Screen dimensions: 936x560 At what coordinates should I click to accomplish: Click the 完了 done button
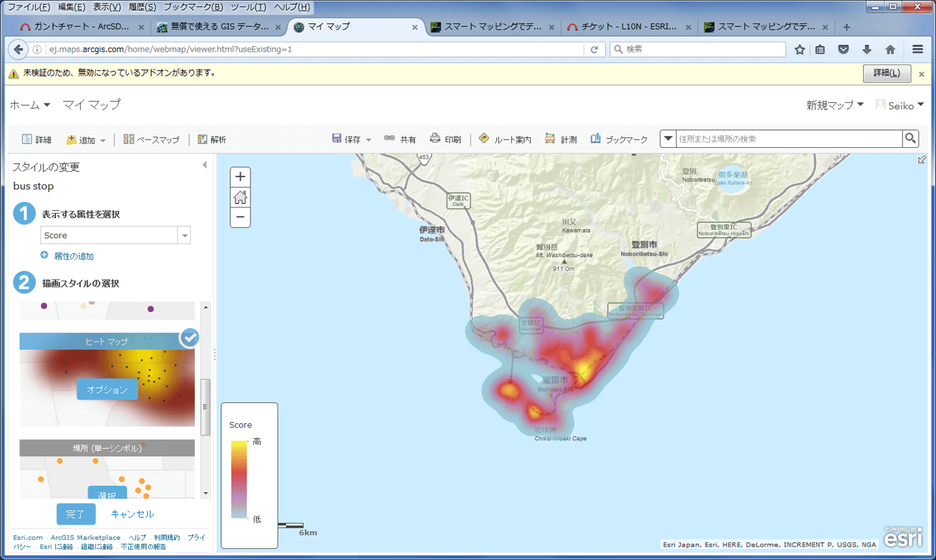76,514
